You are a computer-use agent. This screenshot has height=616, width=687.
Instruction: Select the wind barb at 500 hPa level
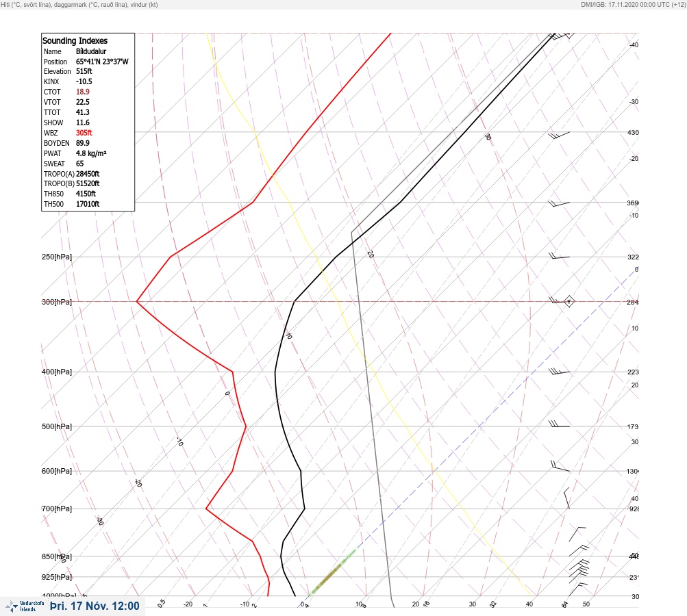click(x=559, y=424)
